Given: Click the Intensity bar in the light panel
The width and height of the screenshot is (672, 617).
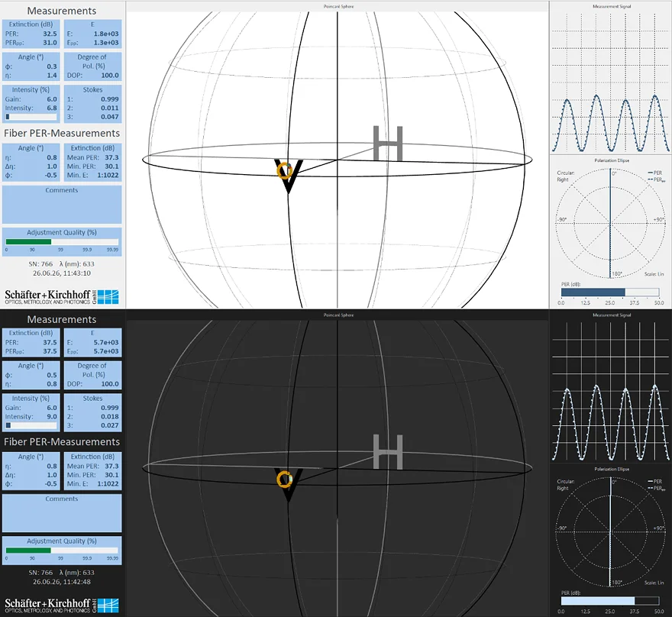Looking at the screenshot, I should click(x=31, y=117).
